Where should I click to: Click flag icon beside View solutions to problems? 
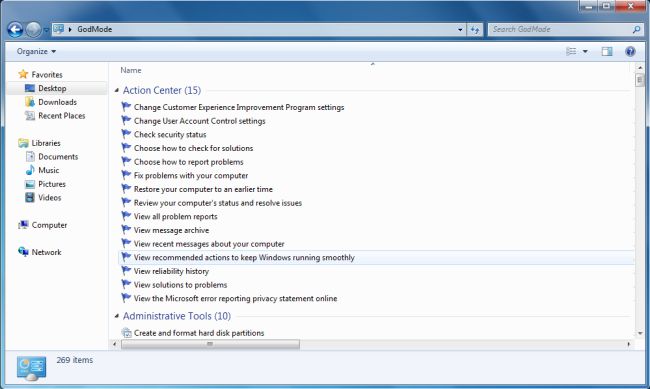click(126, 284)
